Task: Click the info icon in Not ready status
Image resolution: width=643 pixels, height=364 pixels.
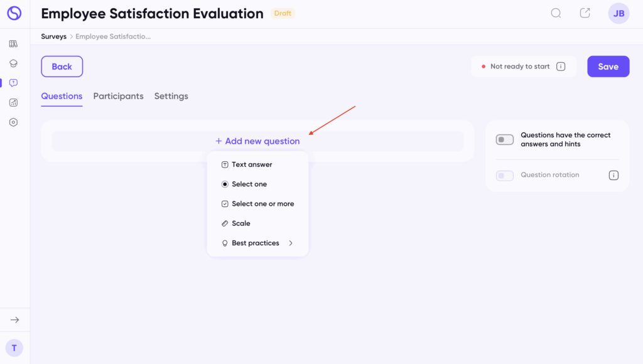Action: click(561, 67)
